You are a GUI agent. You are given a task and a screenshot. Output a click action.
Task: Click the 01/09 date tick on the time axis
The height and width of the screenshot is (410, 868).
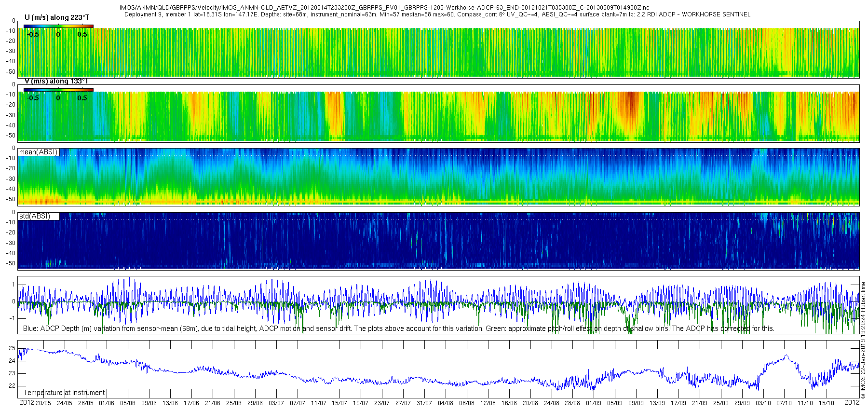coord(594,403)
